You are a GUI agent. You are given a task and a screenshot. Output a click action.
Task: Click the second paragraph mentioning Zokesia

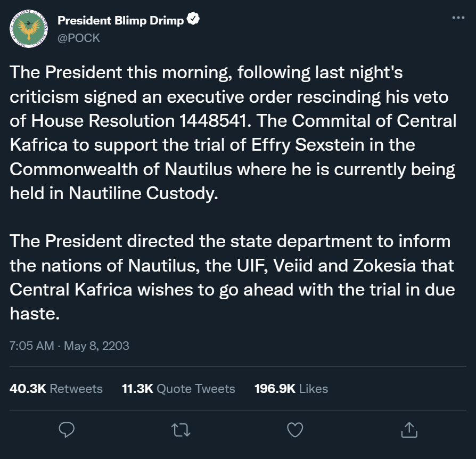click(x=232, y=265)
